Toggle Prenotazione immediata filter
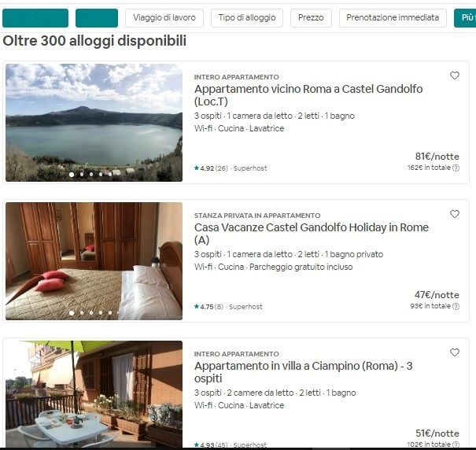476x450 pixels. (x=393, y=17)
